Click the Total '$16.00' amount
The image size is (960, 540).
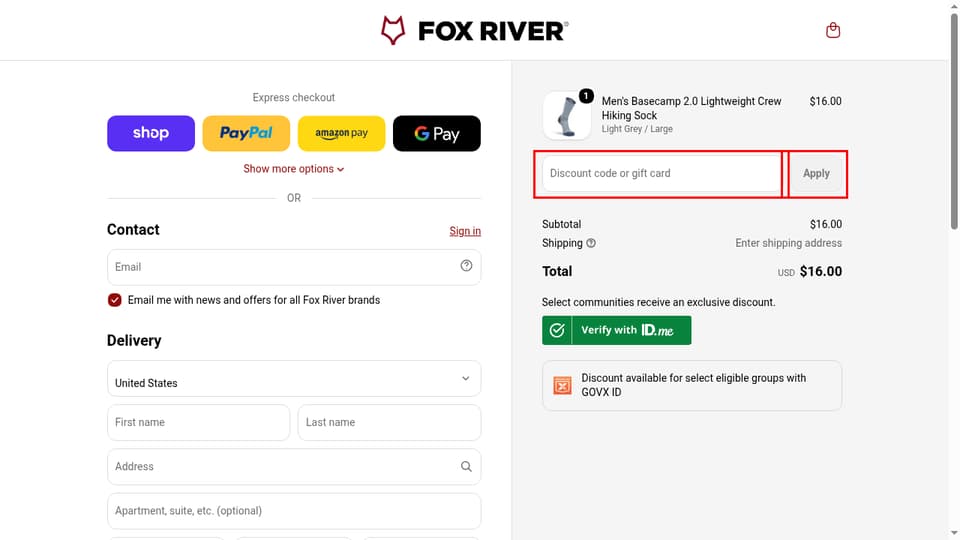[820, 271]
